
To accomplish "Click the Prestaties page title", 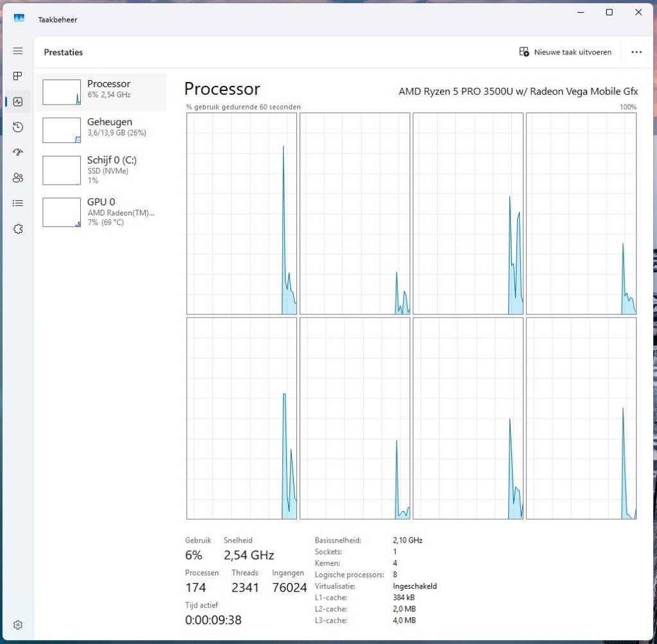I will click(64, 53).
